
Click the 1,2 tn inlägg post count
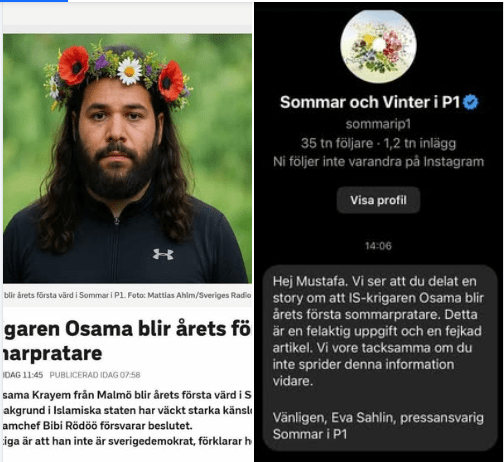tap(420, 143)
